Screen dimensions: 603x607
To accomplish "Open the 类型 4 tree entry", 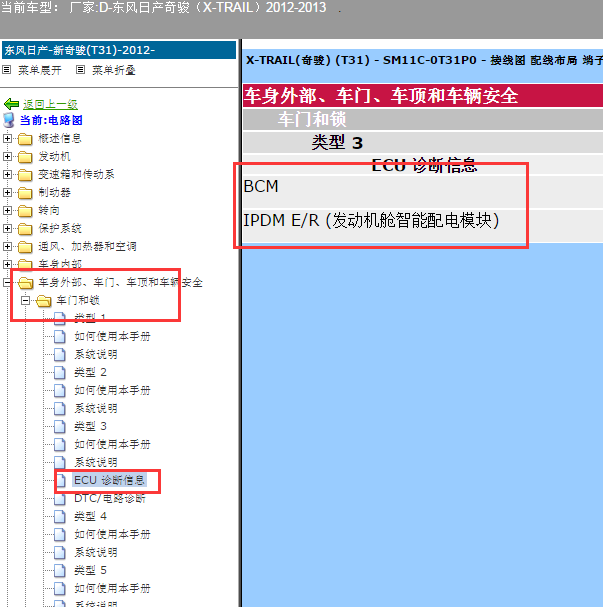I will 90,516.
